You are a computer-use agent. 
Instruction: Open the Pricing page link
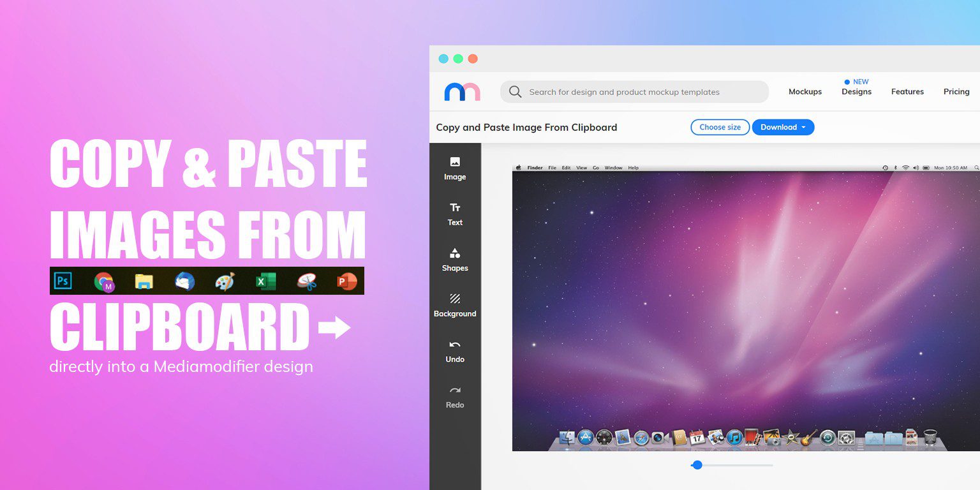[x=956, y=91]
